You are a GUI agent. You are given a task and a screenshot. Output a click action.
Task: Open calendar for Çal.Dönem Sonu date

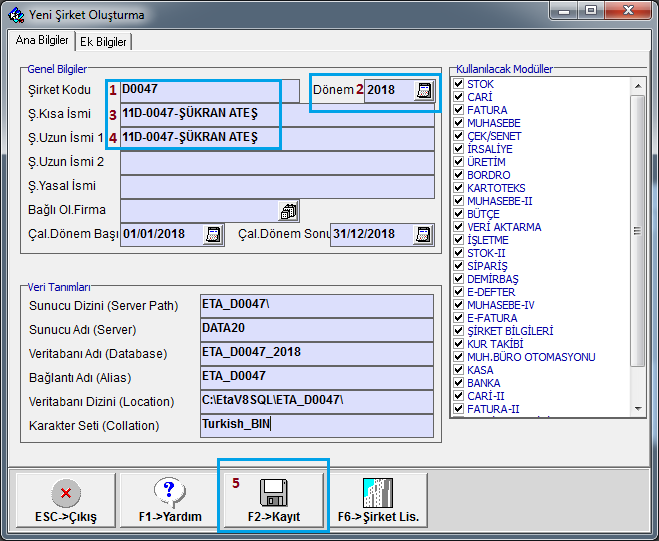pos(424,235)
